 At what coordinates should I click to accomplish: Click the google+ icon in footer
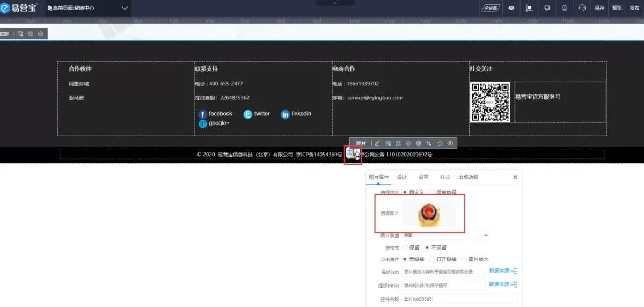(x=202, y=124)
